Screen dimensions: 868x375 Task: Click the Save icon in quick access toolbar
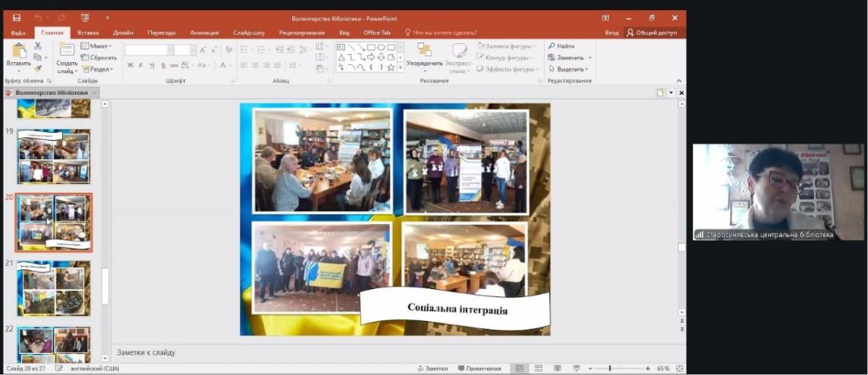tap(17, 18)
